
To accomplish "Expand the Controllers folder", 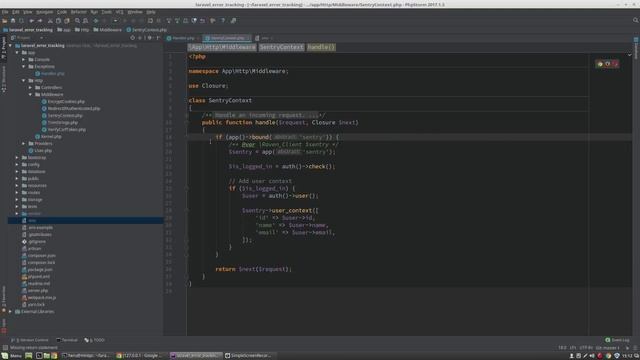I will [x=30, y=87].
